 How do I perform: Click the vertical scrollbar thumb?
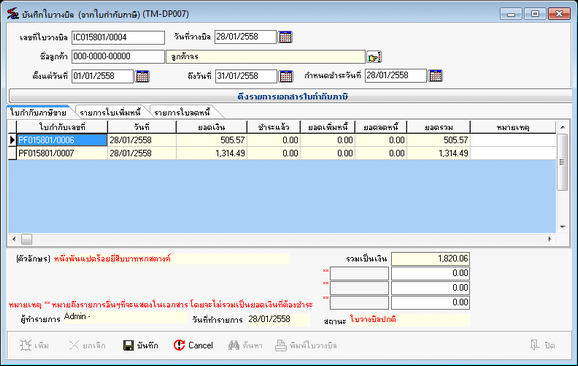562,162
